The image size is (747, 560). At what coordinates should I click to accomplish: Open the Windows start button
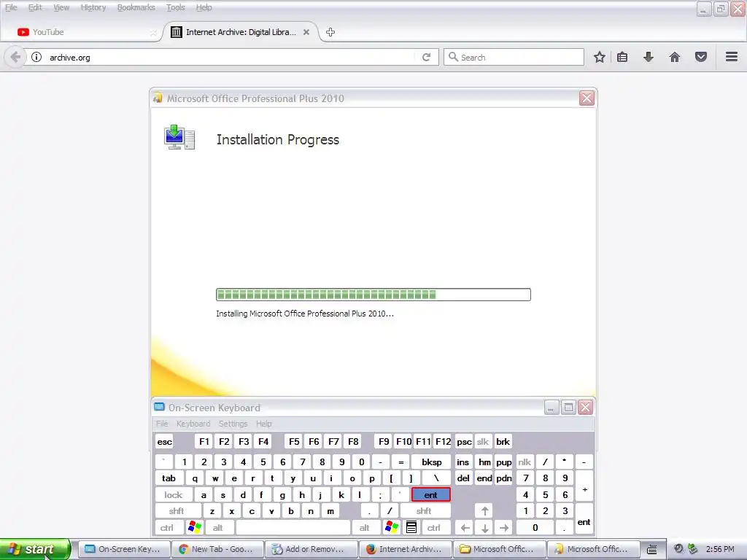[x=35, y=549]
